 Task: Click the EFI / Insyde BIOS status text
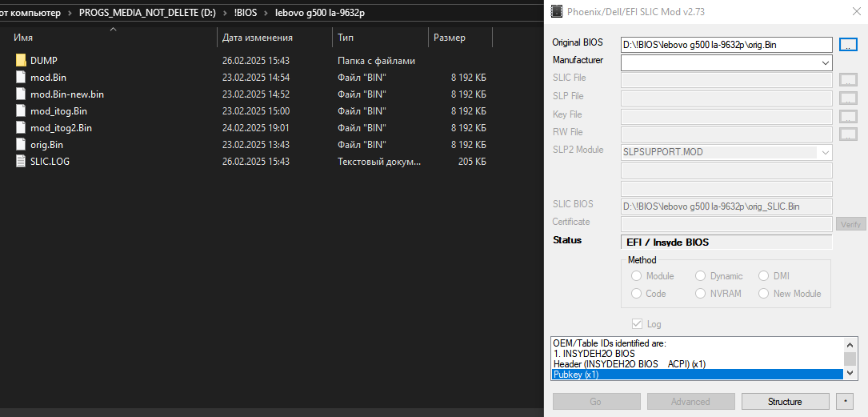click(668, 242)
